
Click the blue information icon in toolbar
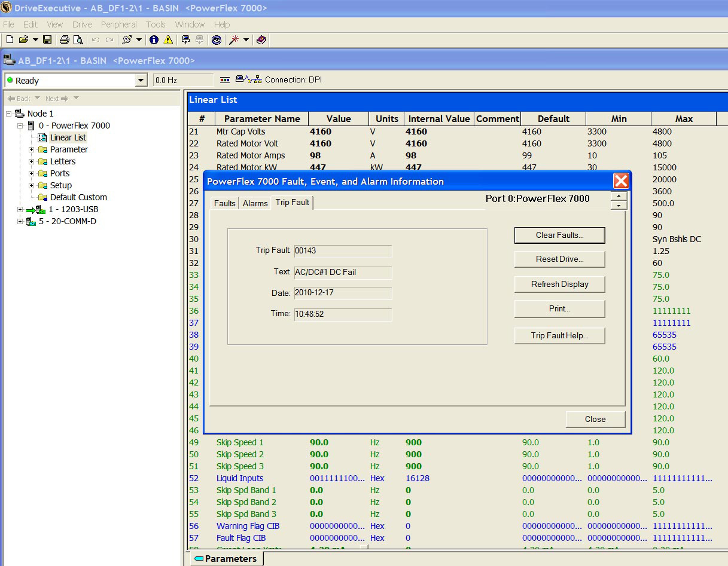coord(154,40)
